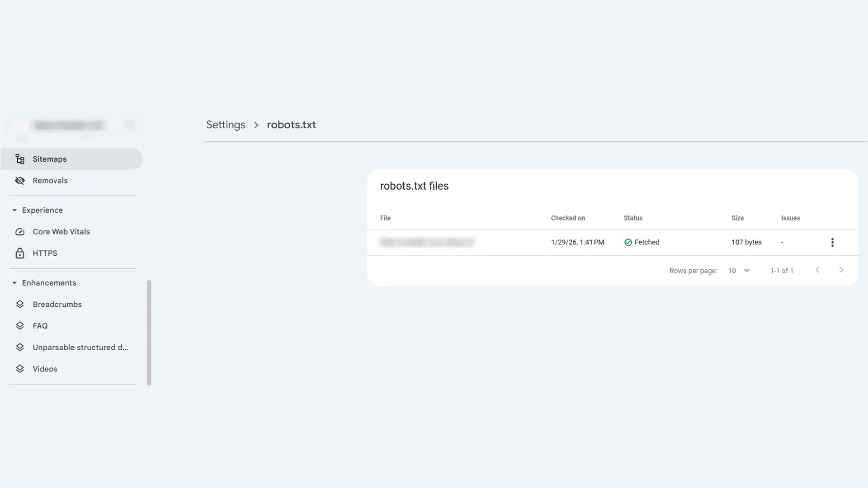This screenshot has width=868, height=488.
Task: Click the Unparsable structured data icon
Action: pyautogui.click(x=20, y=347)
